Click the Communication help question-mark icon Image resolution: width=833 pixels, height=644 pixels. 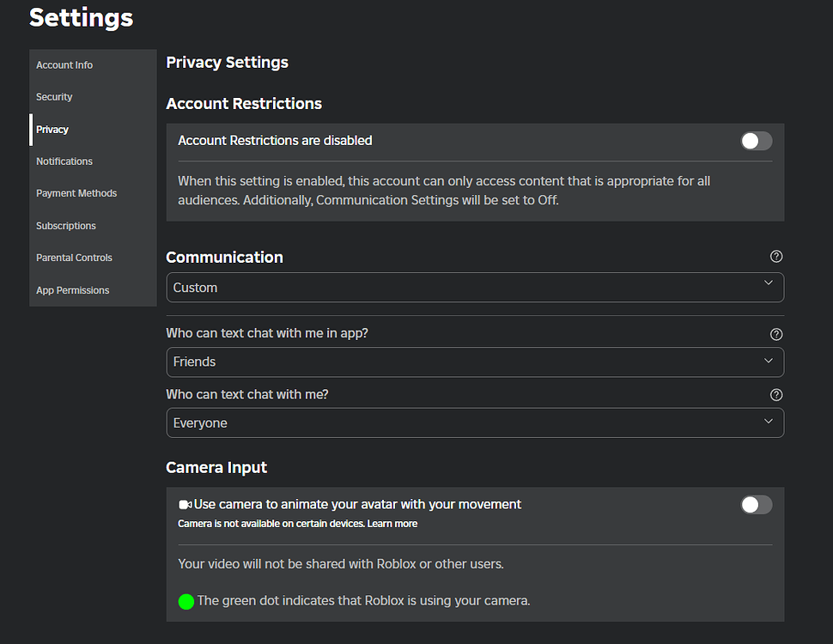[776, 257]
